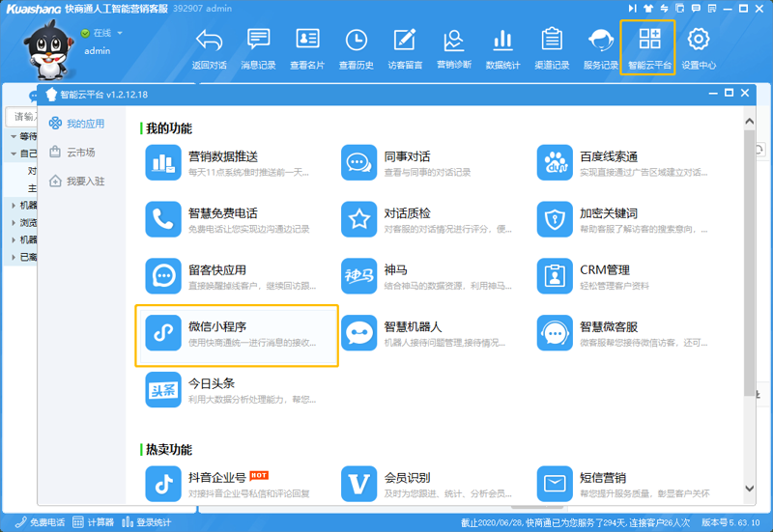Viewport: 773px width, 532px height.
Task: Click the 返回对话 return arrow icon
Action: 209,40
